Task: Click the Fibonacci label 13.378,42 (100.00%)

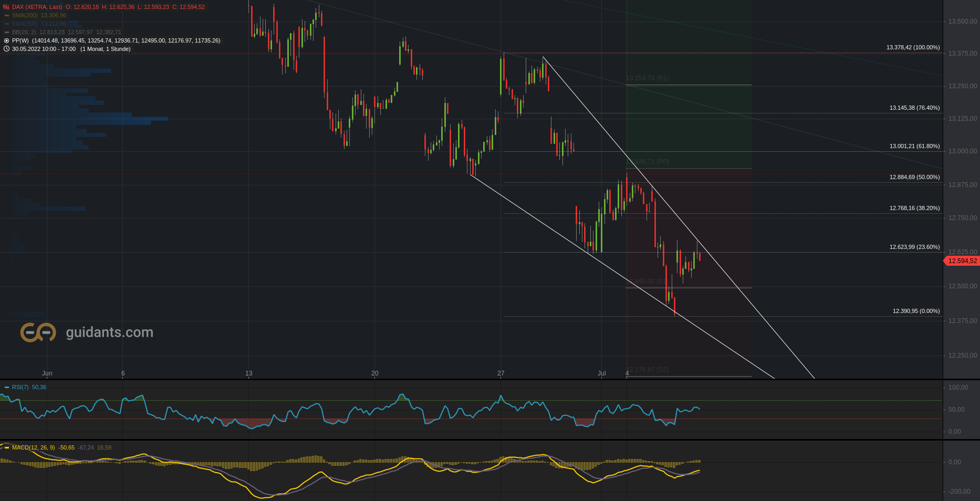Action: [x=913, y=47]
